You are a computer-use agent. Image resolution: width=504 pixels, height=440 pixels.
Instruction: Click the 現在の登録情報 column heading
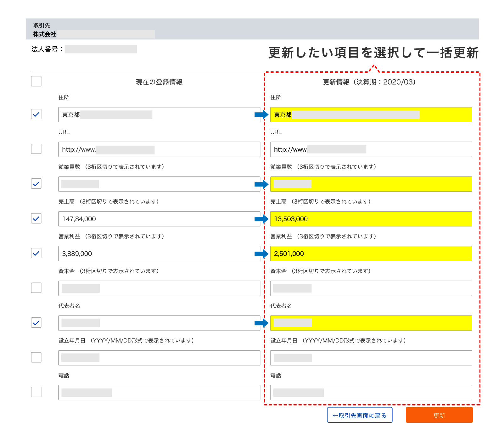tap(159, 82)
